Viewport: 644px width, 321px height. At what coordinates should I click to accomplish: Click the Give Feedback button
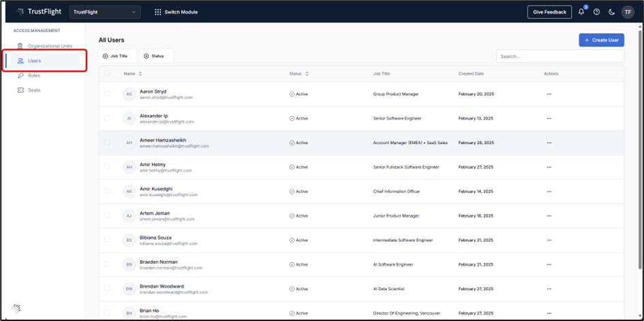(550, 12)
